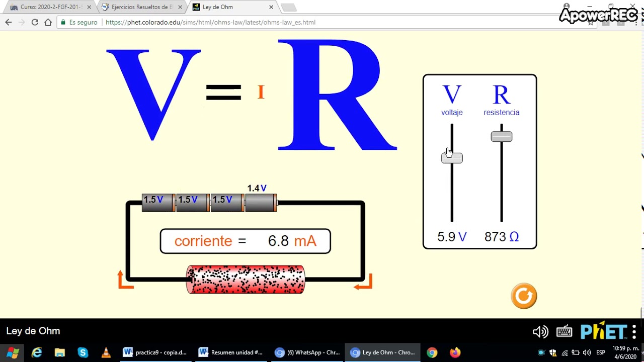Click the battery power tray icon
The height and width of the screenshot is (362, 644).
tap(576, 352)
